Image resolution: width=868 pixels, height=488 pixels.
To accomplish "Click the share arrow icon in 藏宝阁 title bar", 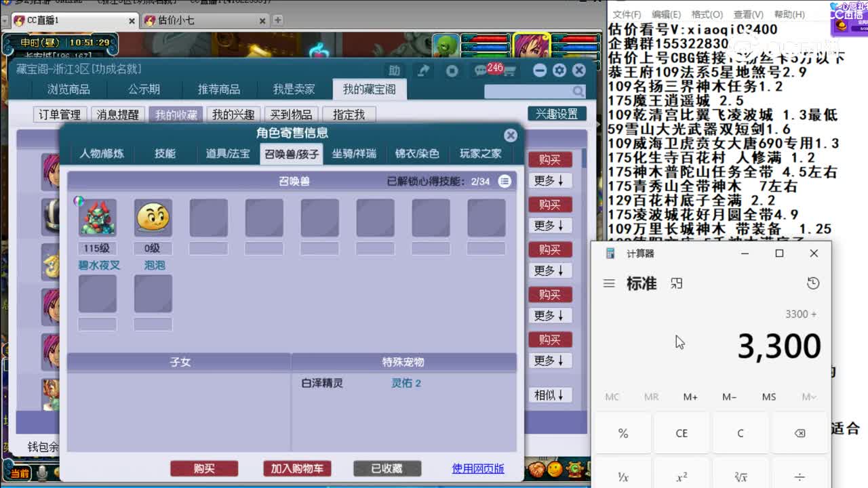I will pos(424,70).
